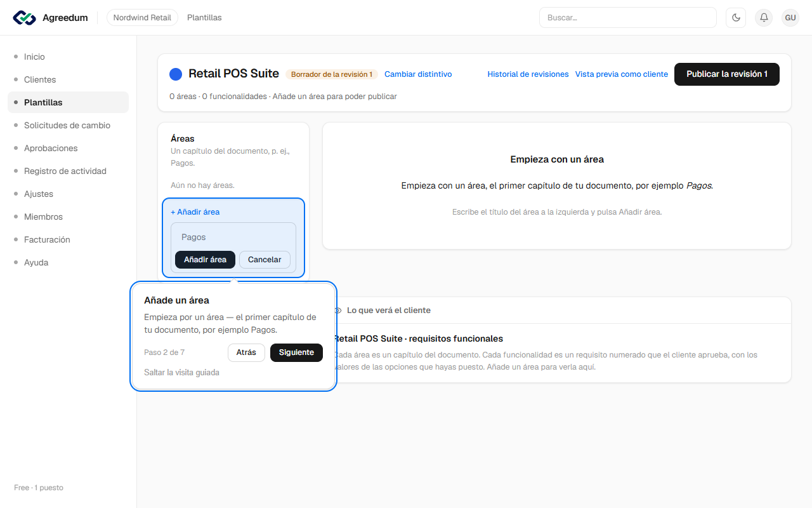Open Plantillas in the top breadcrumb
Image resolution: width=812 pixels, height=508 pixels.
coord(204,18)
